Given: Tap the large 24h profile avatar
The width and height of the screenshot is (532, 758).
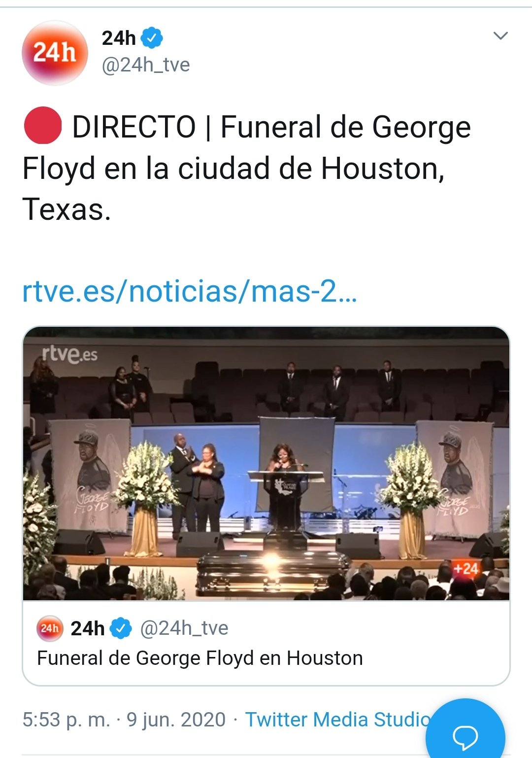Looking at the screenshot, I should [55, 53].
